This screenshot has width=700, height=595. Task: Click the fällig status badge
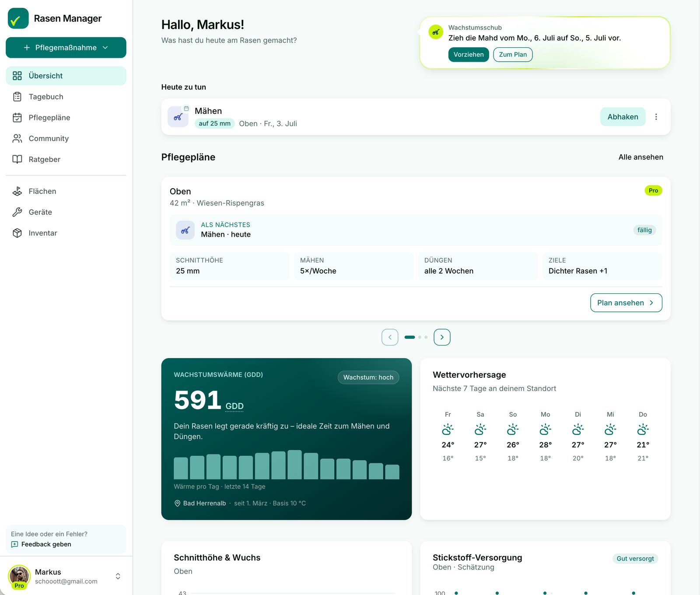tap(644, 230)
